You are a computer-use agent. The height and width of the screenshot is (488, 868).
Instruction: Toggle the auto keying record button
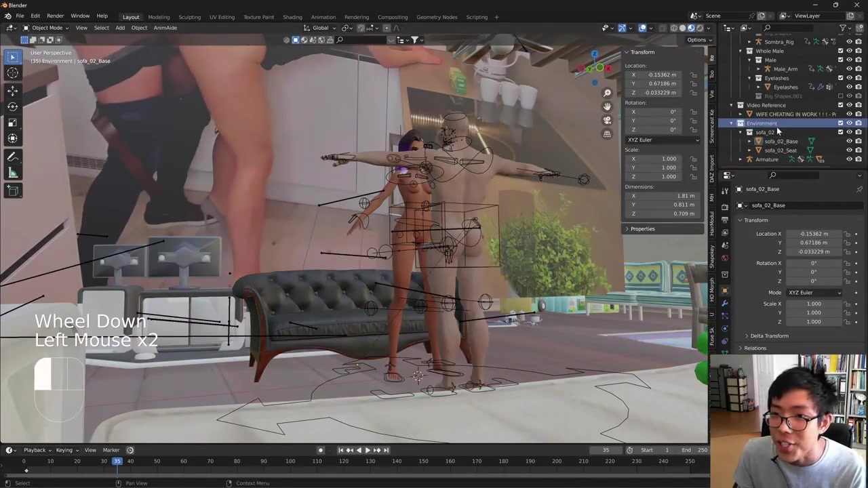(321, 450)
